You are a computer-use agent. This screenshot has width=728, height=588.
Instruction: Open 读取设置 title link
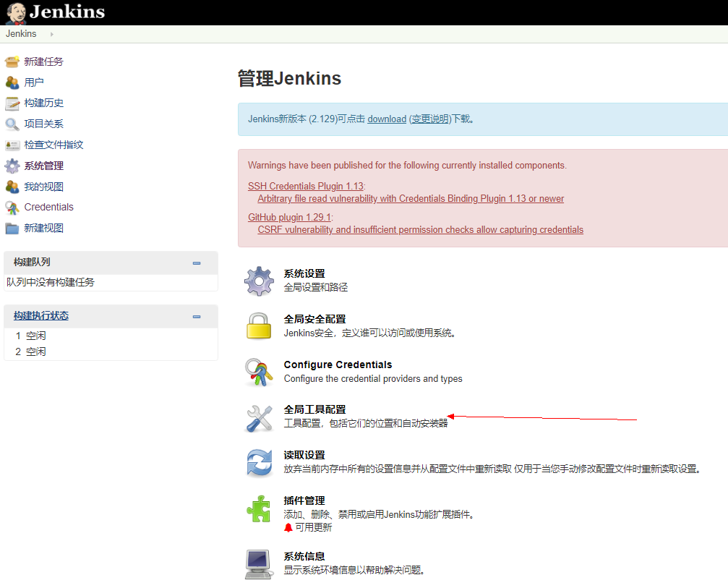[x=304, y=455]
